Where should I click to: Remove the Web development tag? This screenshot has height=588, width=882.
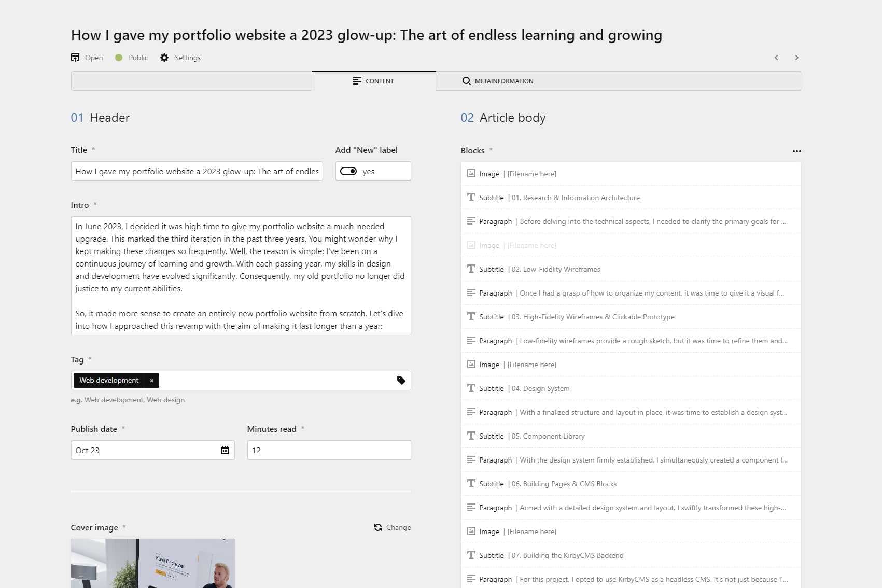[x=152, y=381]
